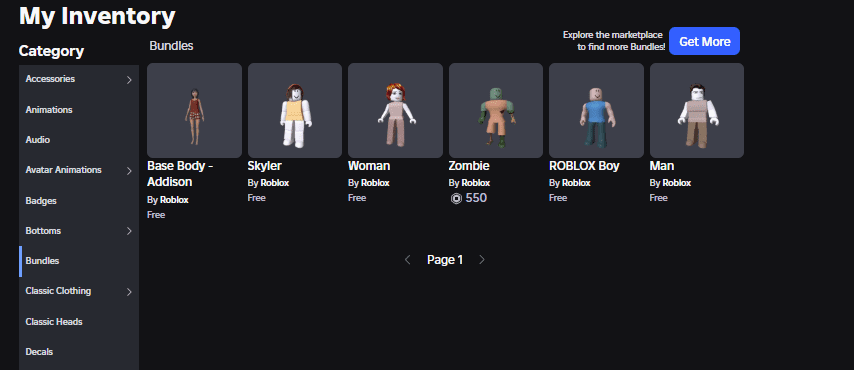Expand the Bottoms category arrow

[x=129, y=231]
